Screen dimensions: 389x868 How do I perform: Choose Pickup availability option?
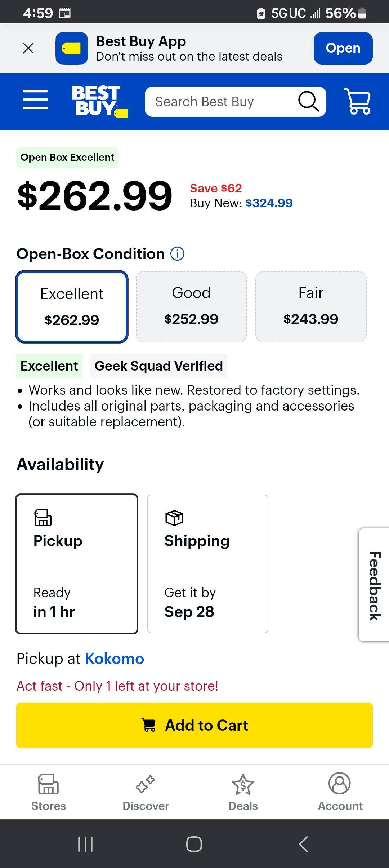pyautogui.click(x=77, y=564)
